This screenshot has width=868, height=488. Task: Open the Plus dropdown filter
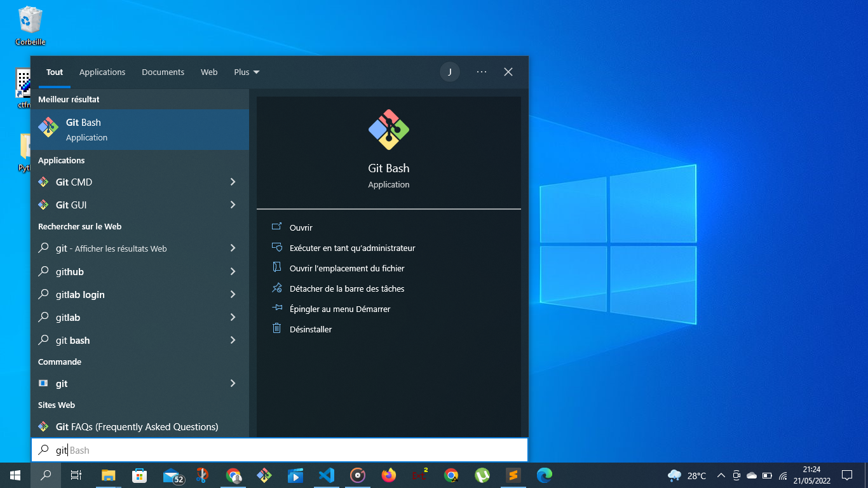click(x=247, y=72)
